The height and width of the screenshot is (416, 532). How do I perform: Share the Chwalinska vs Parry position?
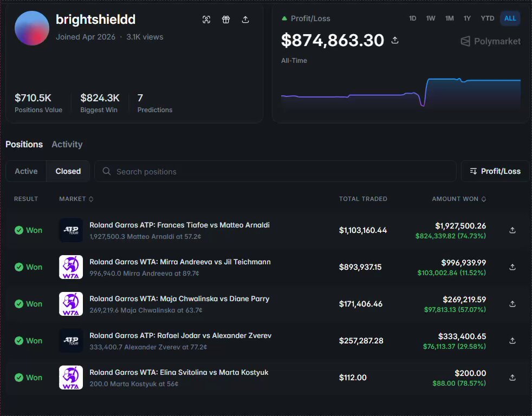[x=512, y=304]
